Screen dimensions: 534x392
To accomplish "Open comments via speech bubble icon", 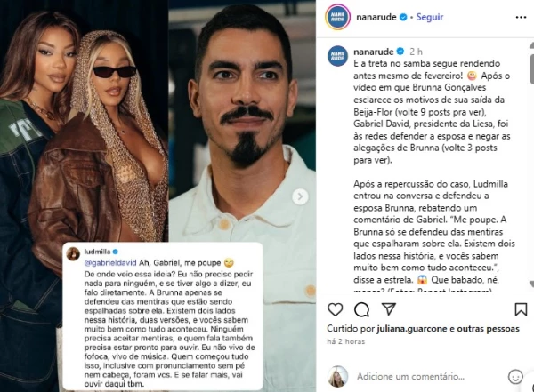I will pyautogui.click(x=361, y=309).
